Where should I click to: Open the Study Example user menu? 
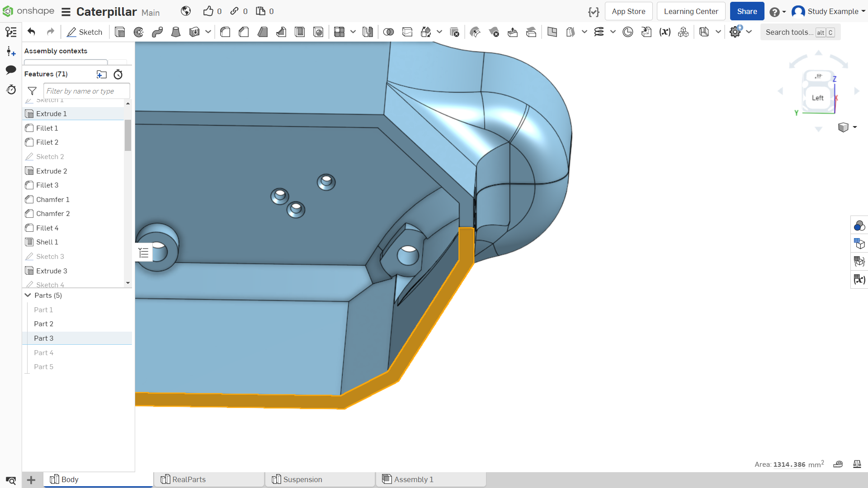(828, 11)
